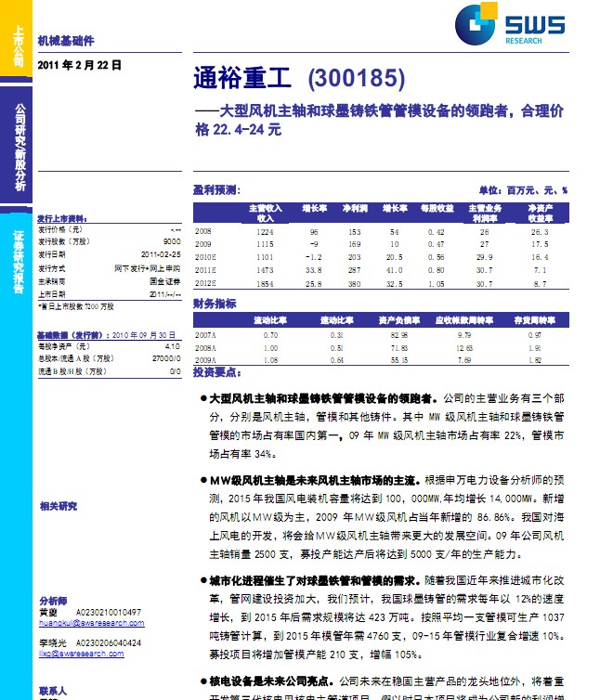The image size is (600, 700).
Task: Click the 存货周转率 column header
Action: [x=535, y=320]
